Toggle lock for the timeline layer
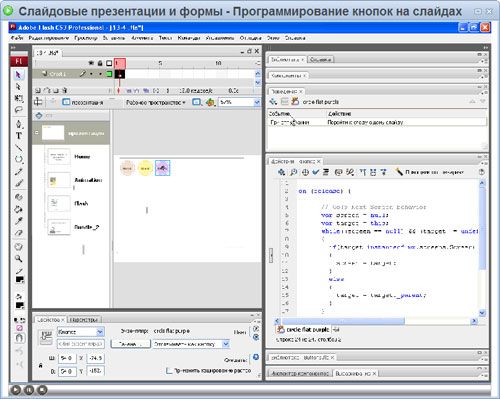 click(x=100, y=74)
